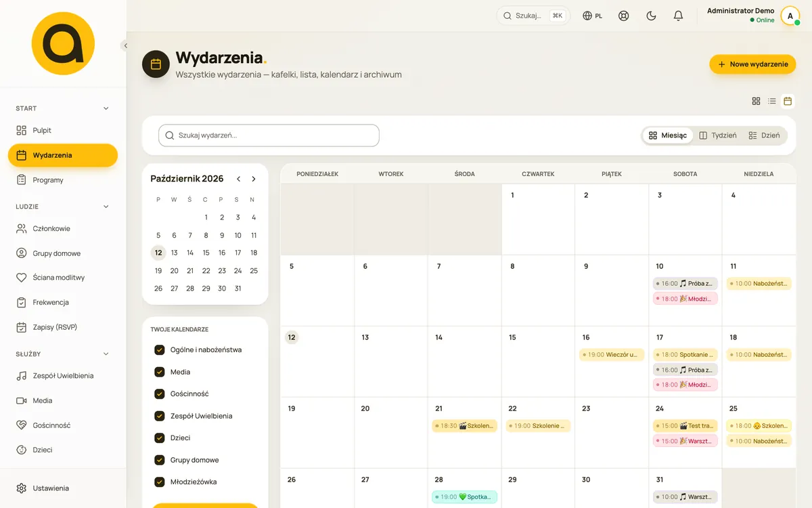This screenshot has width=812, height=508.
Task: Click the top global Szukaj search box
Action: 533,16
